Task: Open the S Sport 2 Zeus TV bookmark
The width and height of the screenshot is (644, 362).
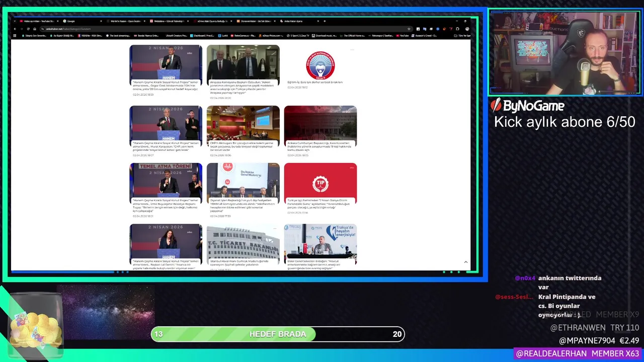Action: point(299,36)
